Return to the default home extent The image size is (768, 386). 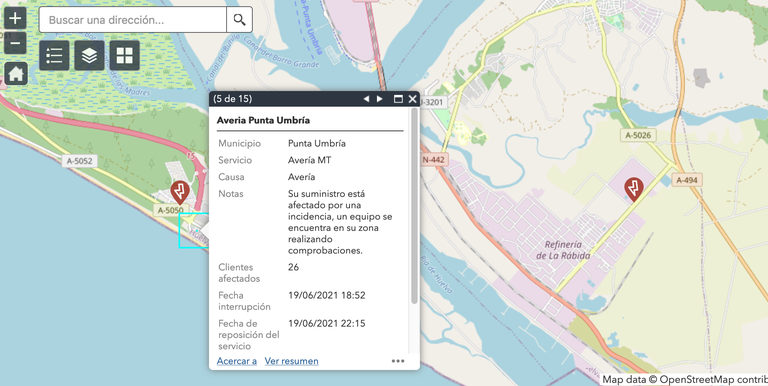point(16,74)
